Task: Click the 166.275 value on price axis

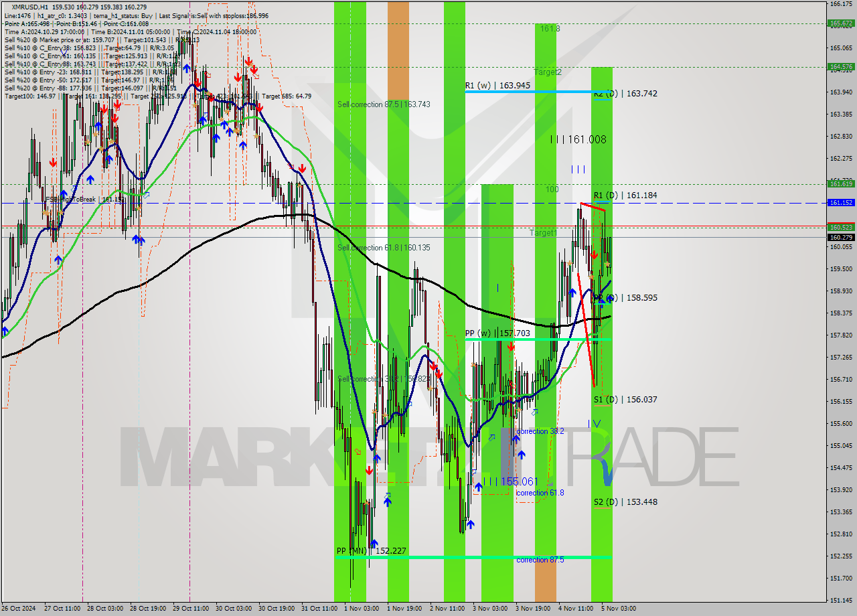Action: [841, 4]
